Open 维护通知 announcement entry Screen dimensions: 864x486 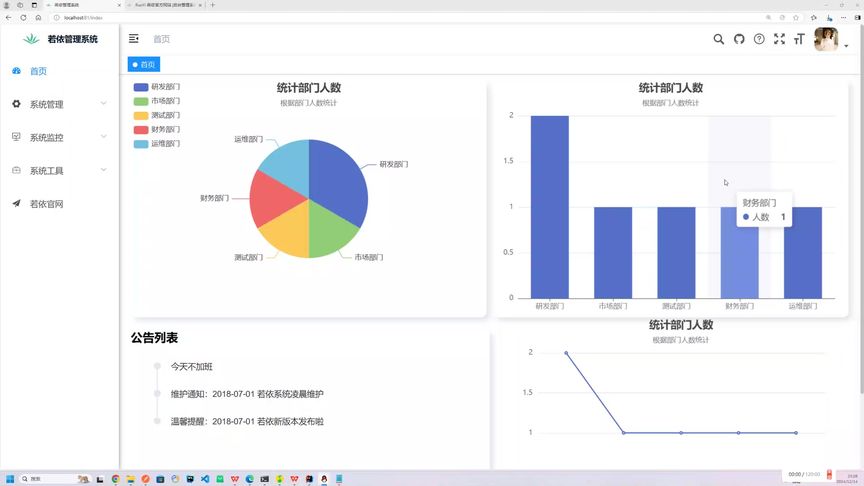click(247, 394)
